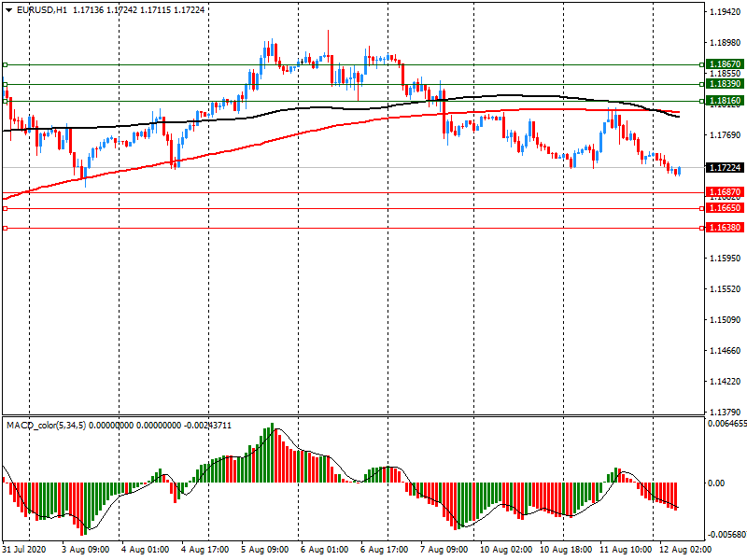Click the OHLC values 1.17136 1.17242 1.17115 1.17224
This screenshot has height=560, width=747.
[x=138, y=10]
